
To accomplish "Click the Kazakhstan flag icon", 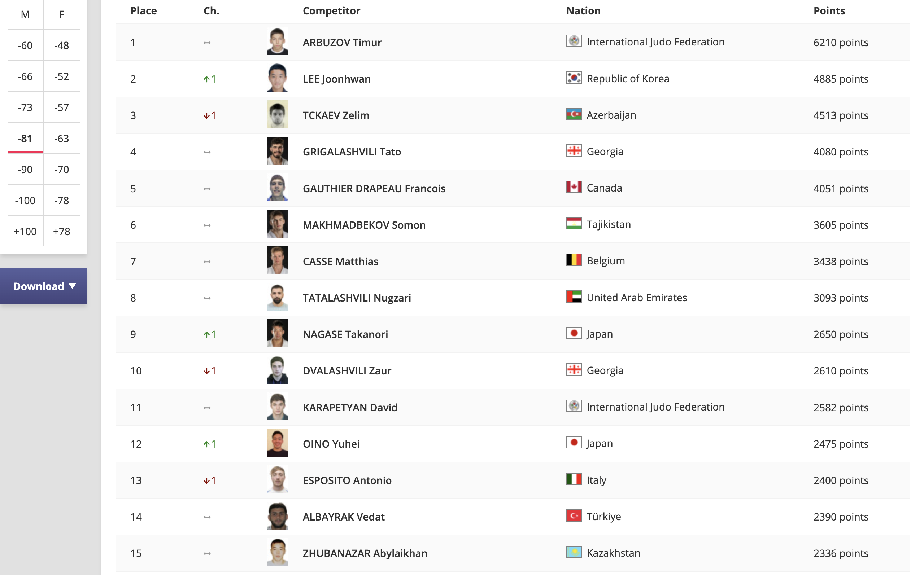I will pos(574,553).
